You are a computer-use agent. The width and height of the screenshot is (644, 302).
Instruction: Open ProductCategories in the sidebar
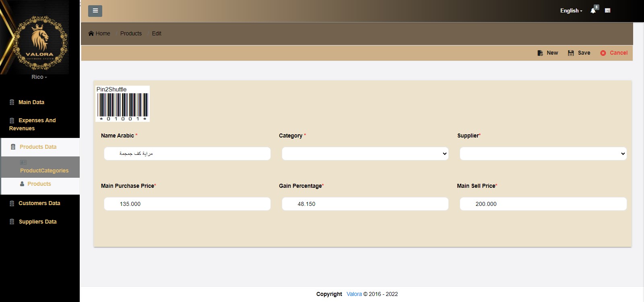point(44,171)
